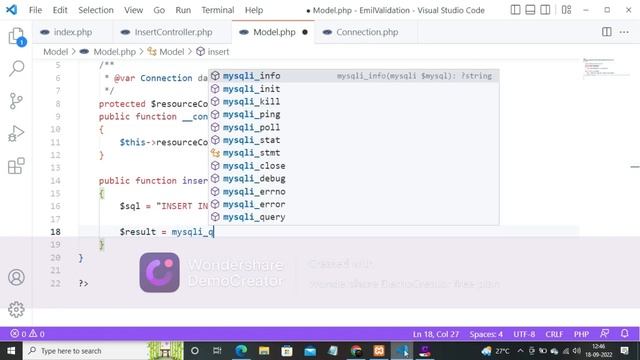This screenshot has width=640, height=360.
Task: Click the feedback icon in status bar
Action: coord(604,333)
